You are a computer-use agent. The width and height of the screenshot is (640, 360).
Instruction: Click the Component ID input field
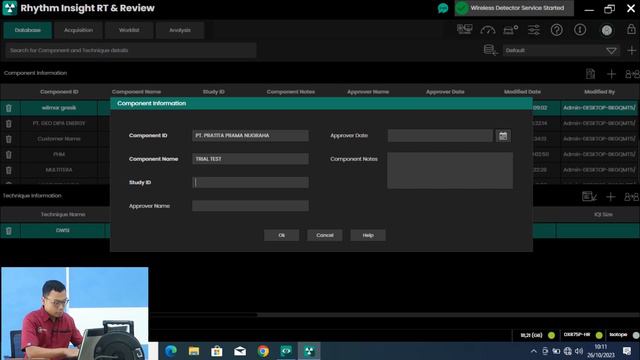click(x=250, y=136)
